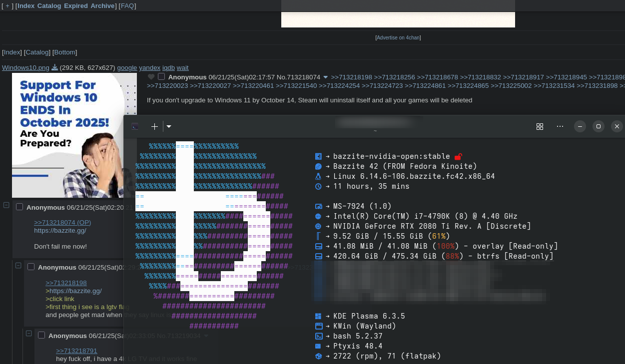Tick the OP post checkbox

[x=161, y=76]
